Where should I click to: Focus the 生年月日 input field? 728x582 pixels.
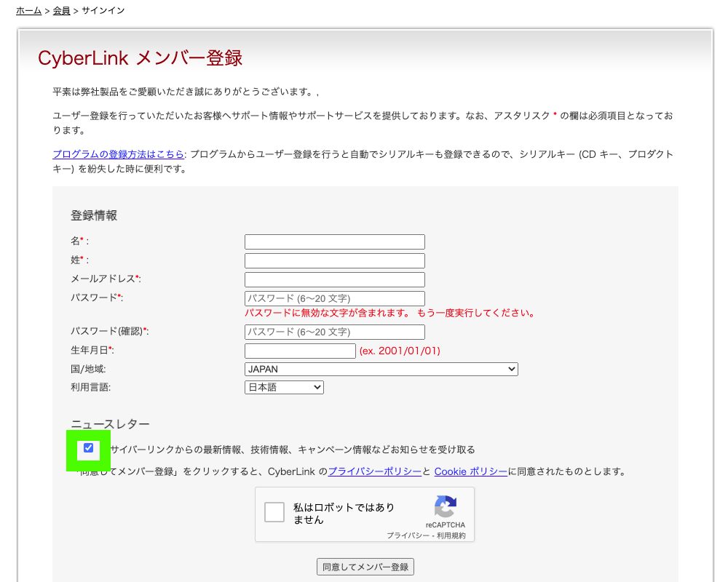pyautogui.click(x=300, y=351)
